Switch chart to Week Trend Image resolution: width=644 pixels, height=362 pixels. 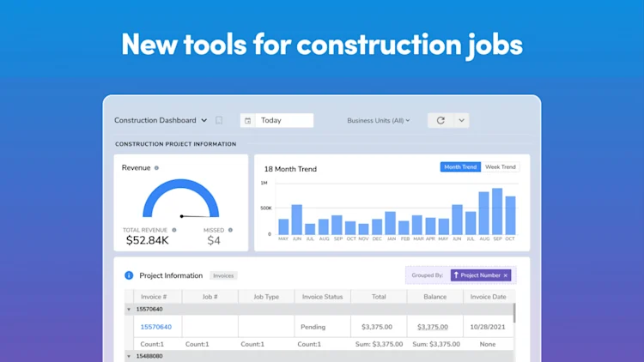(x=501, y=167)
